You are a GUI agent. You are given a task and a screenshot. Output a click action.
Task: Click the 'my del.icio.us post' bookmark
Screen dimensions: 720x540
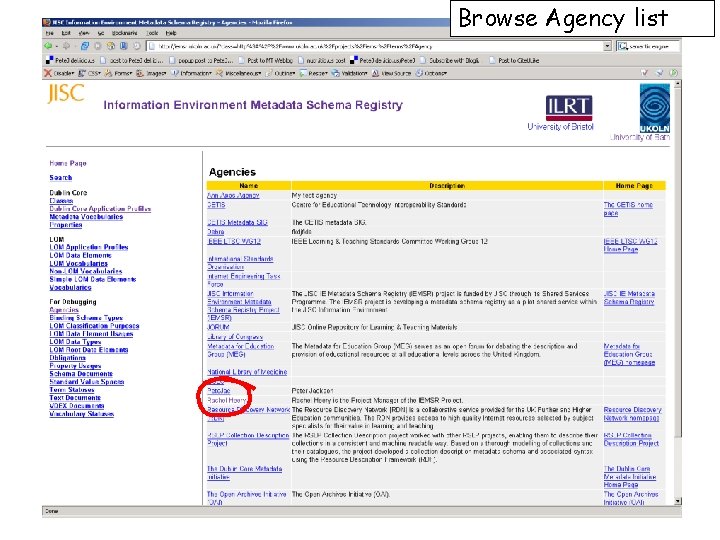point(322,60)
